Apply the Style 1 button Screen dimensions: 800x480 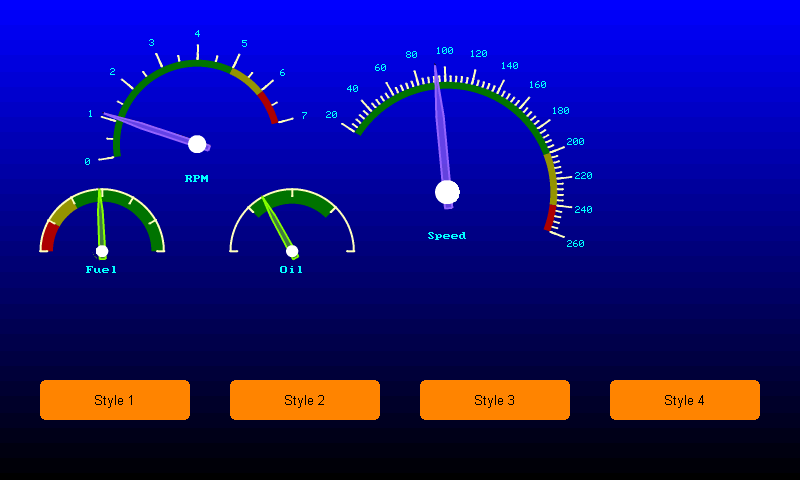pos(115,400)
